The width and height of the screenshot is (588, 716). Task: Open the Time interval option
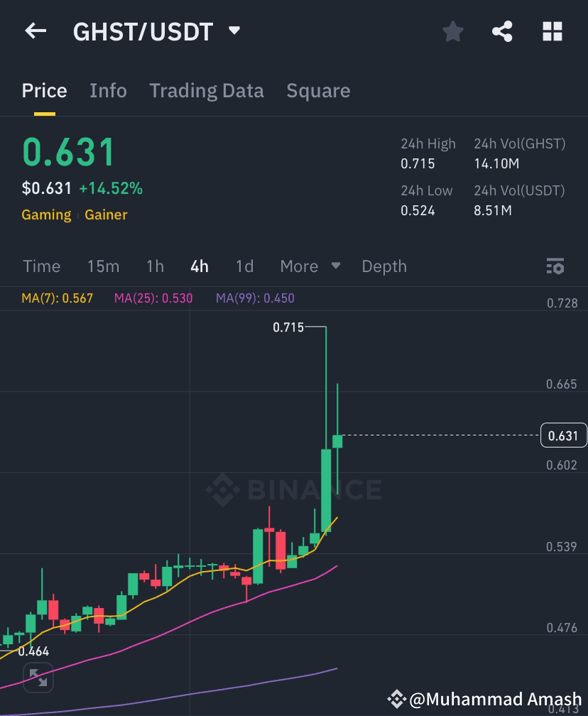[41, 266]
